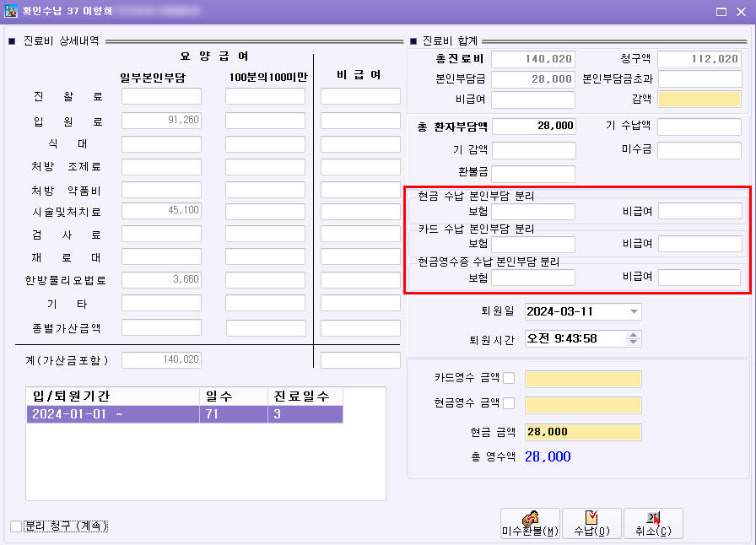
Task: Click the app icon in the title bar
Action: click(12, 12)
